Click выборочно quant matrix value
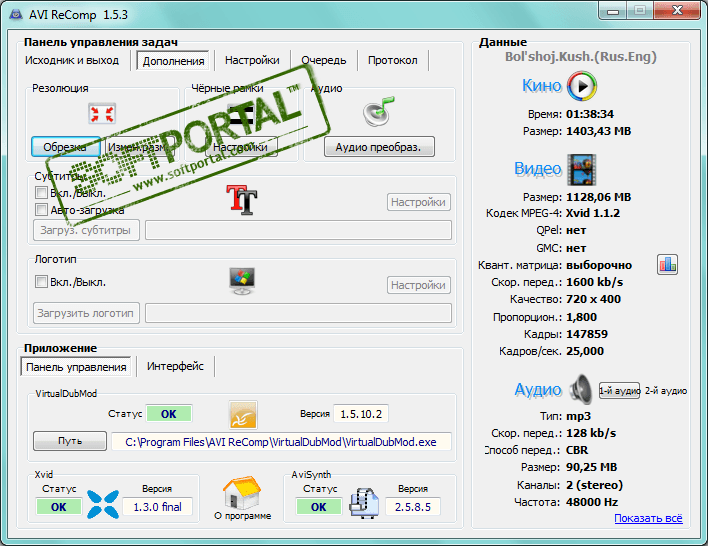Image resolution: width=708 pixels, height=546 pixels. [x=599, y=266]
